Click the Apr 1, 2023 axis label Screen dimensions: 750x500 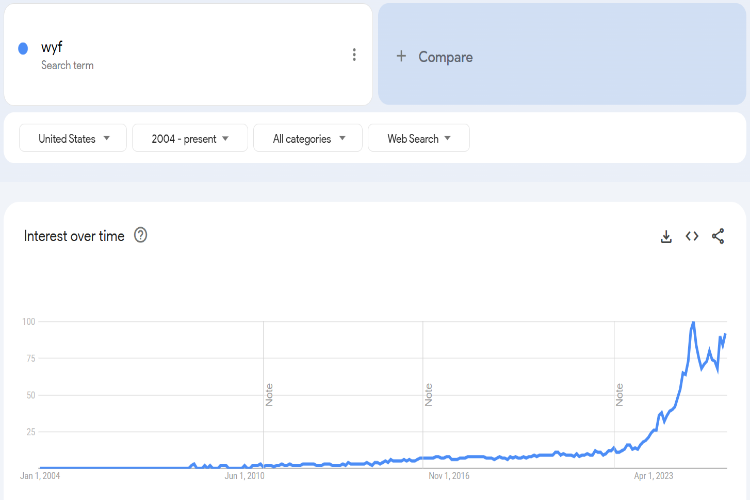pyautogui.click(x=654, y=476)
